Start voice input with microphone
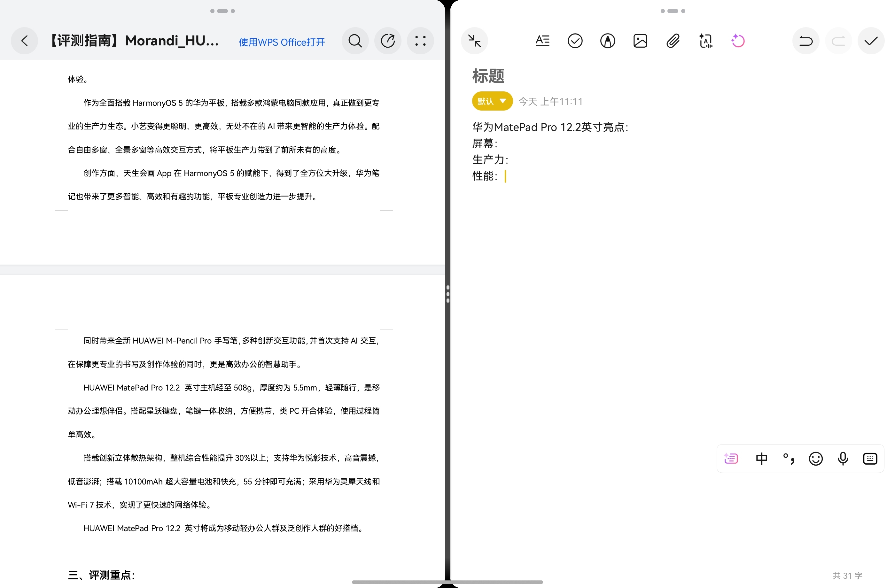The width and height of the screenshot is (895, 588). pyautogui.click(x=843, y=458)
